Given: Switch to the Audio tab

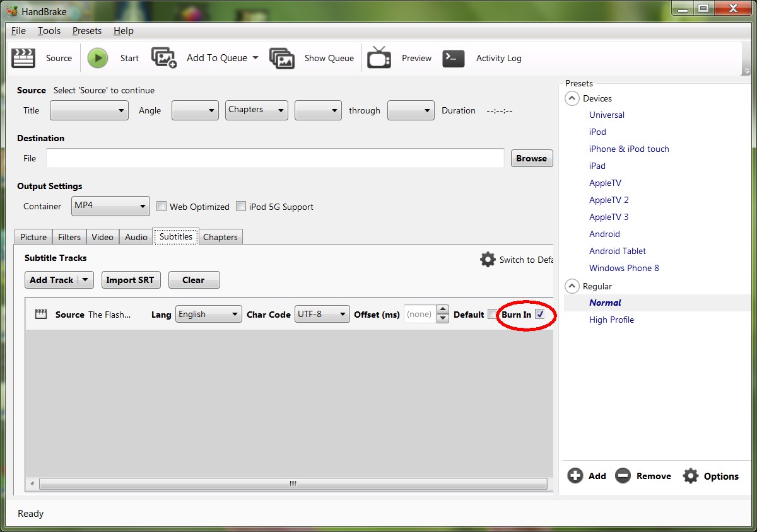Looking at the screenshot, I should 136,237.
